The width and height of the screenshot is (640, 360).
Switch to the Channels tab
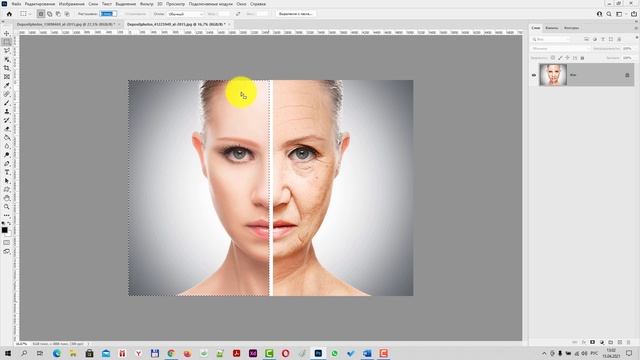pos(551,28)
